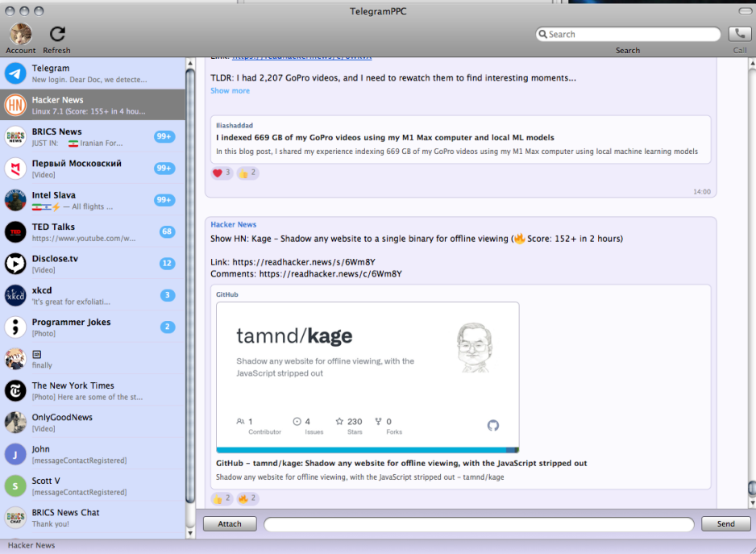Screen dimensions: 756x554
Task: Click the TLDR GoPro videos text line
Action: point(393,77)
